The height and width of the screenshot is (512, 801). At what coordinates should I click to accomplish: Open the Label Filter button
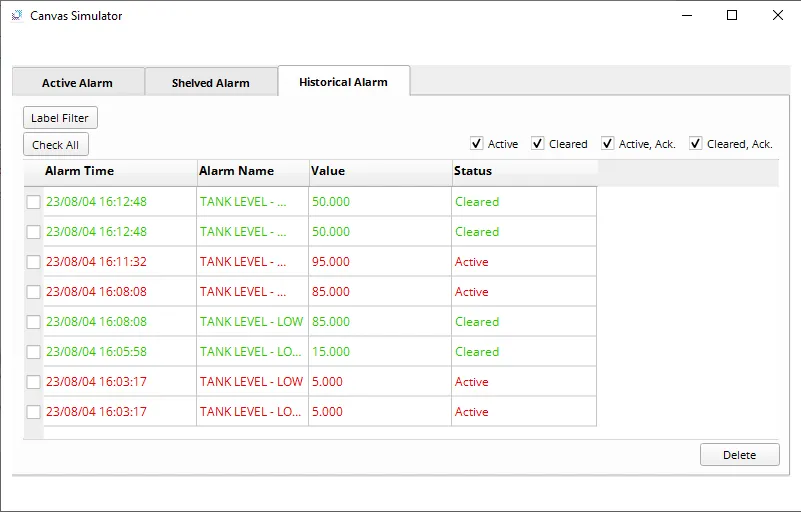pos(60,118)
